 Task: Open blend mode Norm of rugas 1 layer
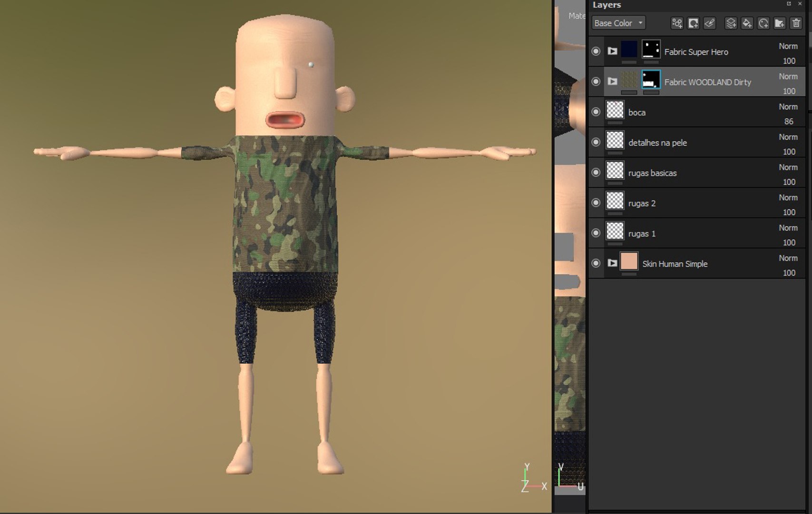point(788,227)
